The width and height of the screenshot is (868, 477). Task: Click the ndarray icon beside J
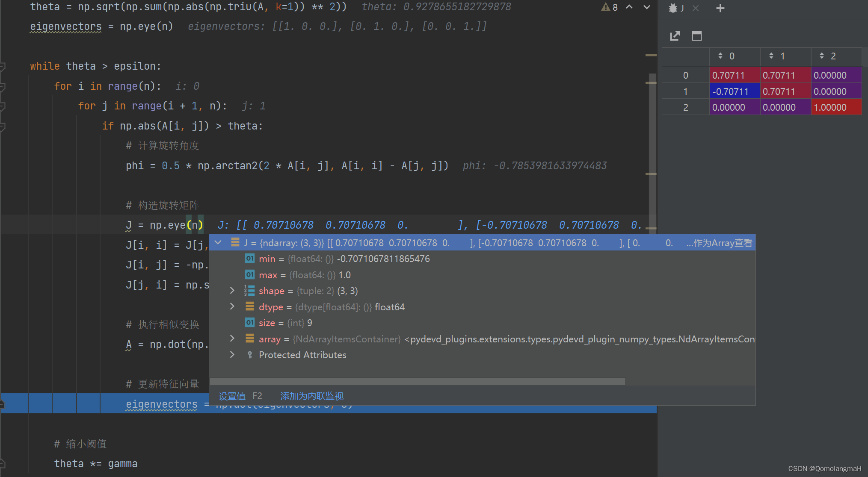(235, 243)
